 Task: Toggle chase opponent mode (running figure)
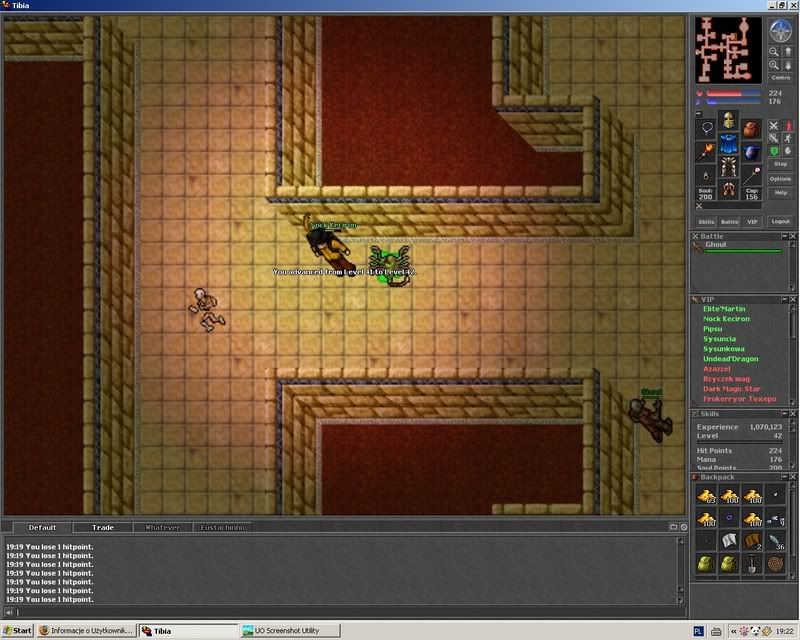[x=788, y=138]
